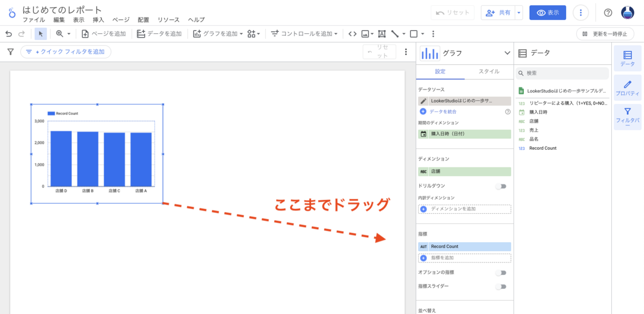The height and width of the screenshot is (314, 644).
Task: Click the embed URL code icon
Action: point(352,34)
